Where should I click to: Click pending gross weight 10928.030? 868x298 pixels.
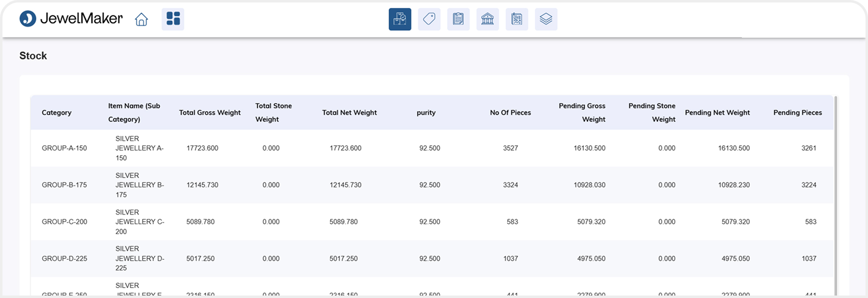pos(589,185)
